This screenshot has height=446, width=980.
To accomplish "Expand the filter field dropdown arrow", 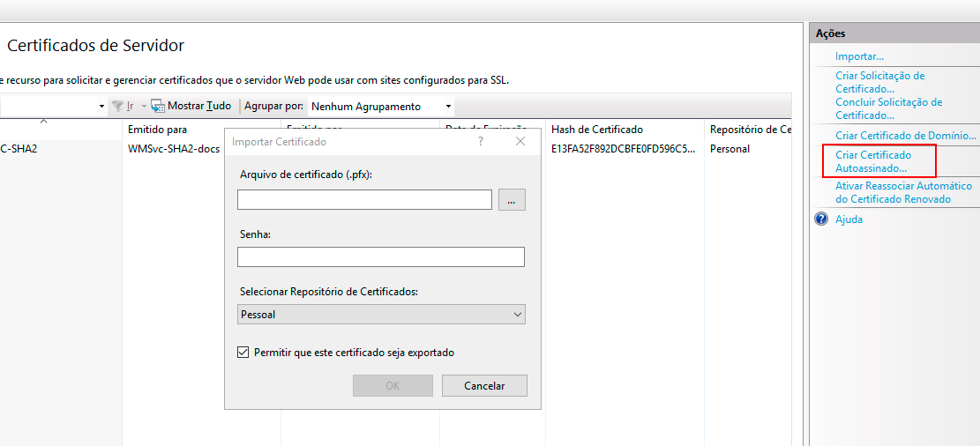I will click(x=102, y=106).
